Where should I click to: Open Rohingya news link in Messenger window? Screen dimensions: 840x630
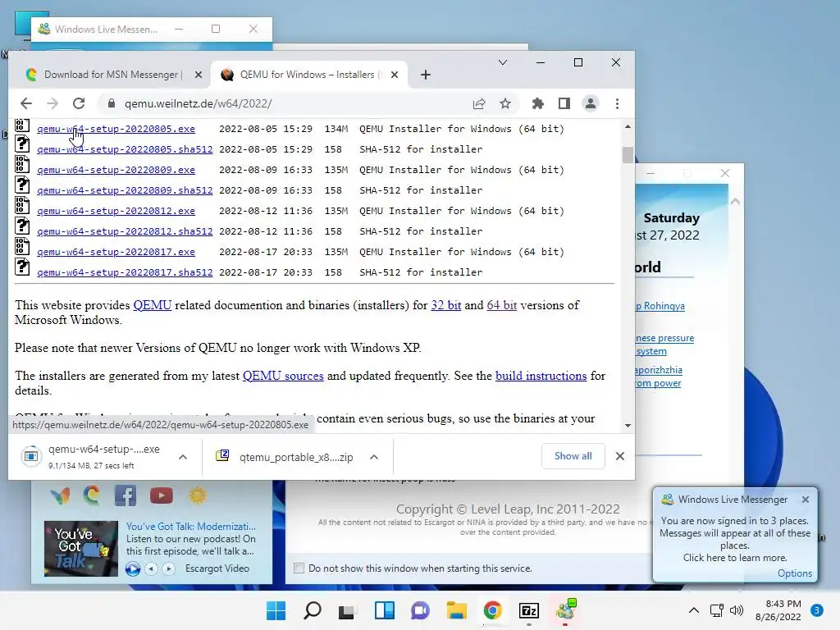[x=660, y=306]
